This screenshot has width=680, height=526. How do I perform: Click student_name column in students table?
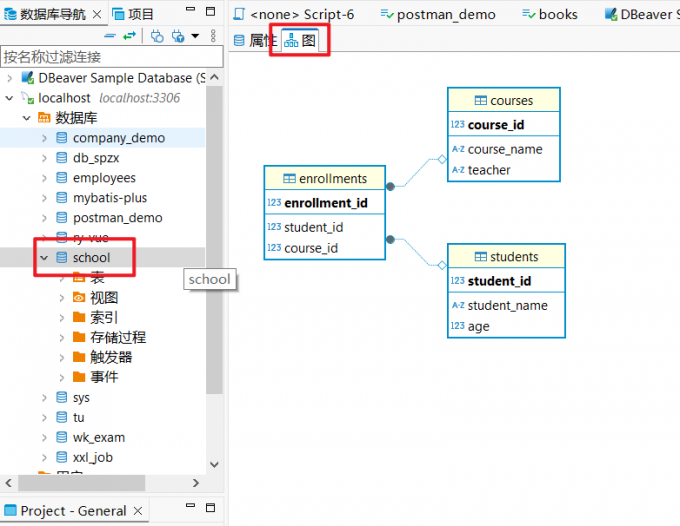point(506,305)
